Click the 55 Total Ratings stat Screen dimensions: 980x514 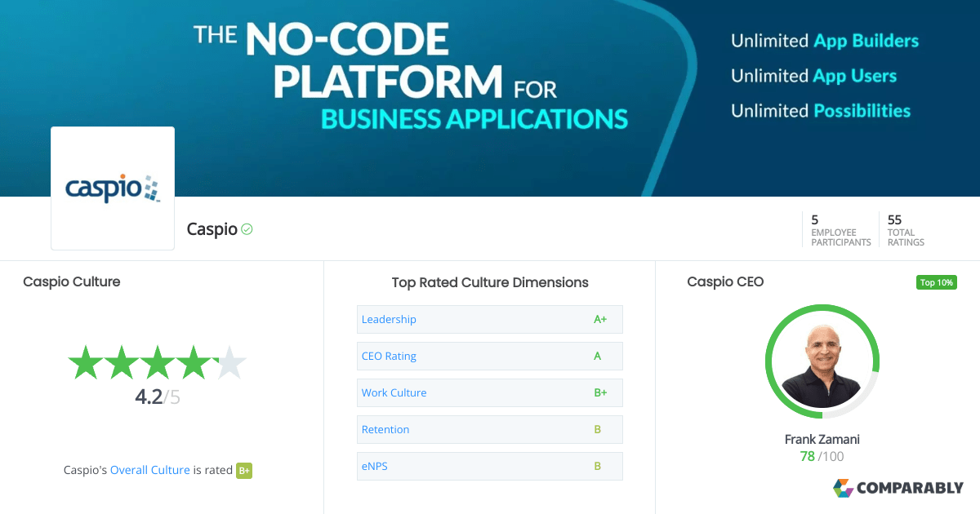pyautogui.click(x=906, y=230)
